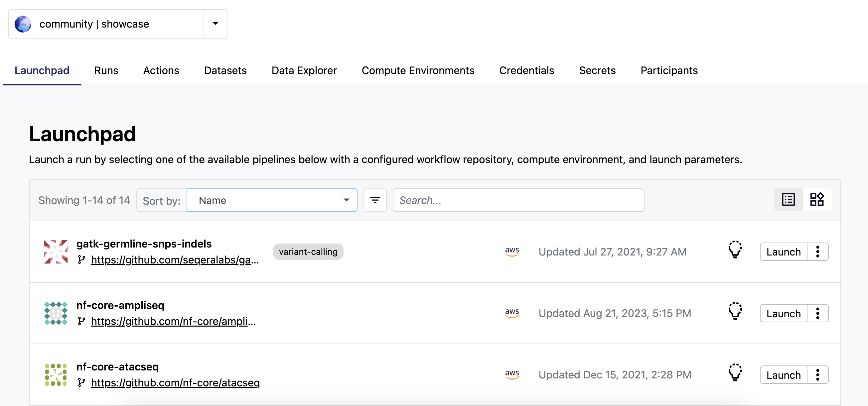868x406 pixels.
Task: Expand the community showcase workspace dropdown
Action: 215,24
